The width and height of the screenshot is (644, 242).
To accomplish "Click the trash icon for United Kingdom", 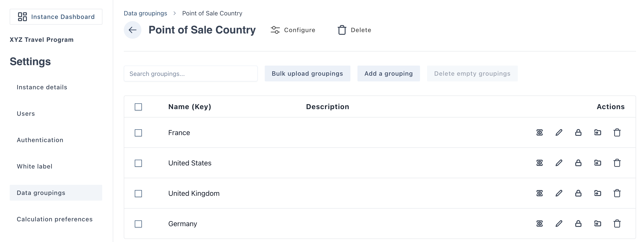I will [617, 193].
